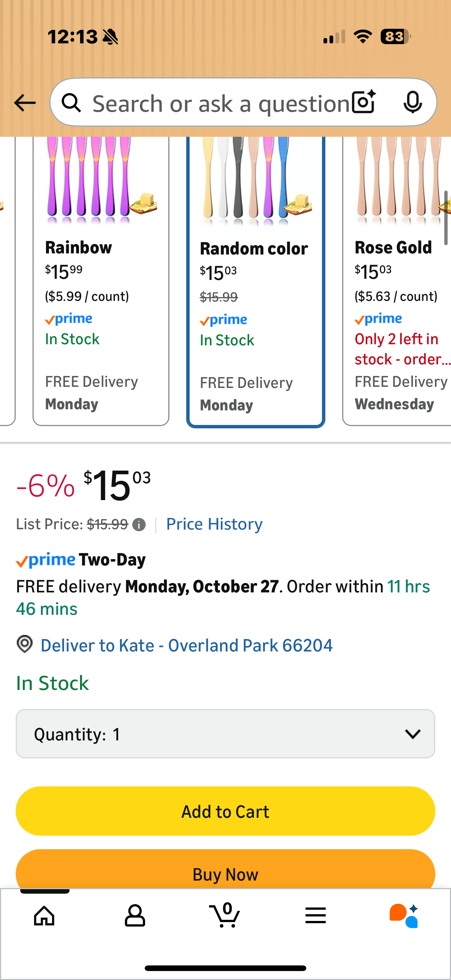Tap the camera lens search icon
Screen dimensions: 451x980
tap(363, 102)
